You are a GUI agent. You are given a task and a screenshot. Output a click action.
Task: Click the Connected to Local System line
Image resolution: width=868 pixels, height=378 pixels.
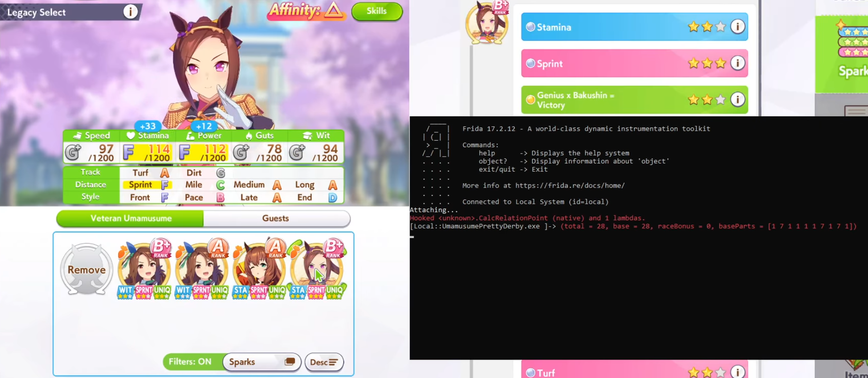tap(535, 202)
